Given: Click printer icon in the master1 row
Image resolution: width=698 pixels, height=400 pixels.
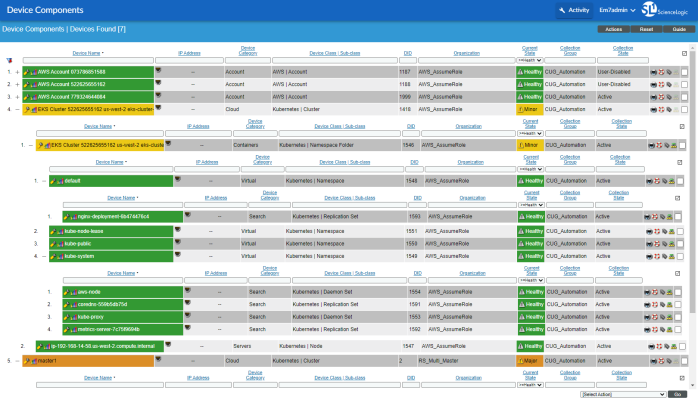Looking at the screenshot, I should [653, 360].
